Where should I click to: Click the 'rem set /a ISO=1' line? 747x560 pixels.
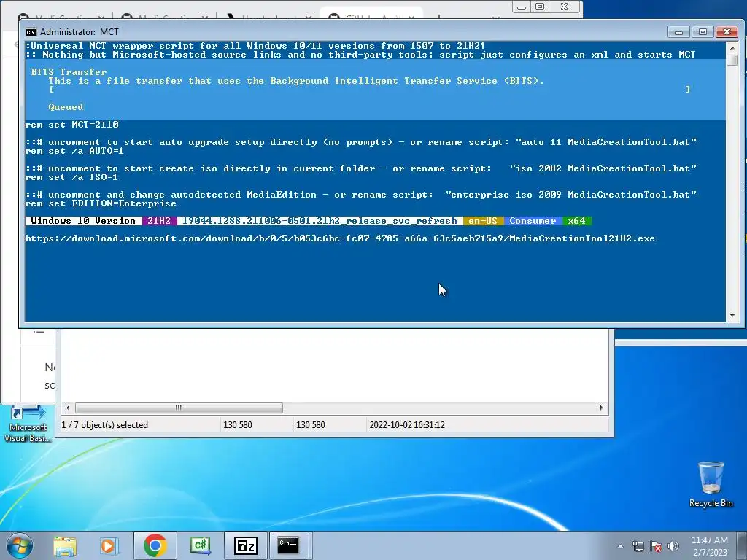point(71,177)
